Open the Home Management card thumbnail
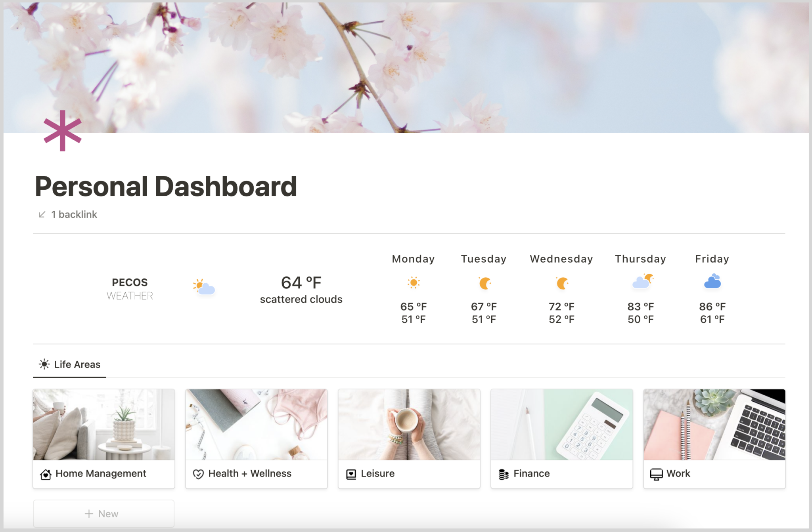The image size is (812, 532). coord(103,425)
